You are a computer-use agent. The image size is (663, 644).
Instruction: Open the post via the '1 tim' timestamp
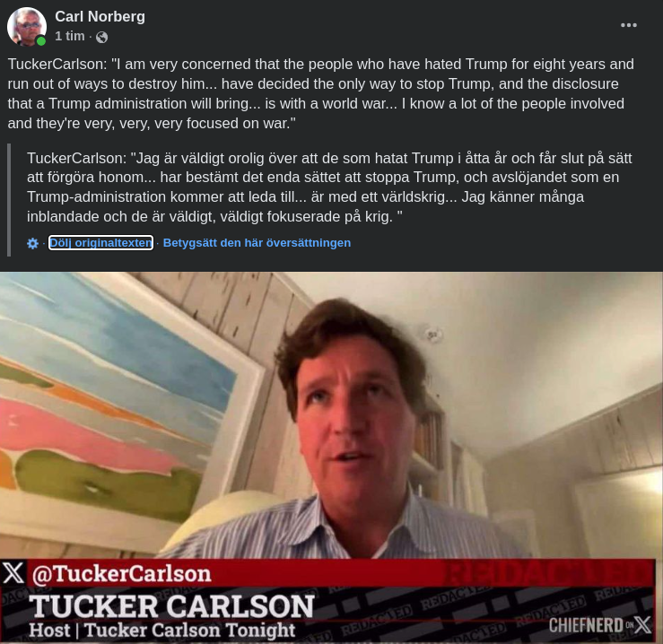(70, 37)
